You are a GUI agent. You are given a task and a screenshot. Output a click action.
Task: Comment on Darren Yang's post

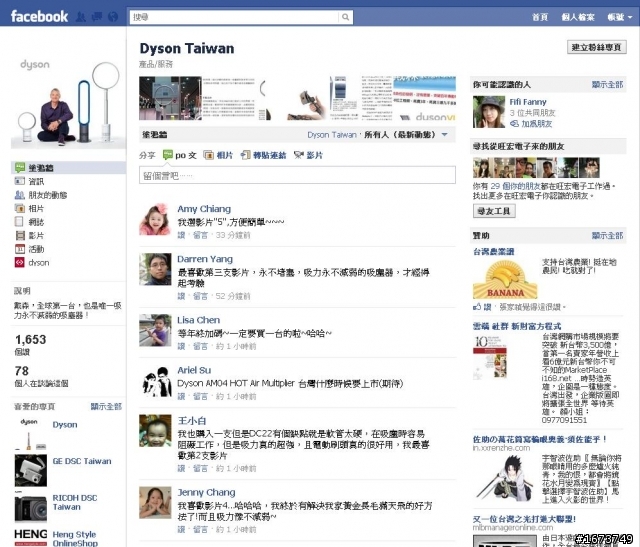[x=200, y=296]
